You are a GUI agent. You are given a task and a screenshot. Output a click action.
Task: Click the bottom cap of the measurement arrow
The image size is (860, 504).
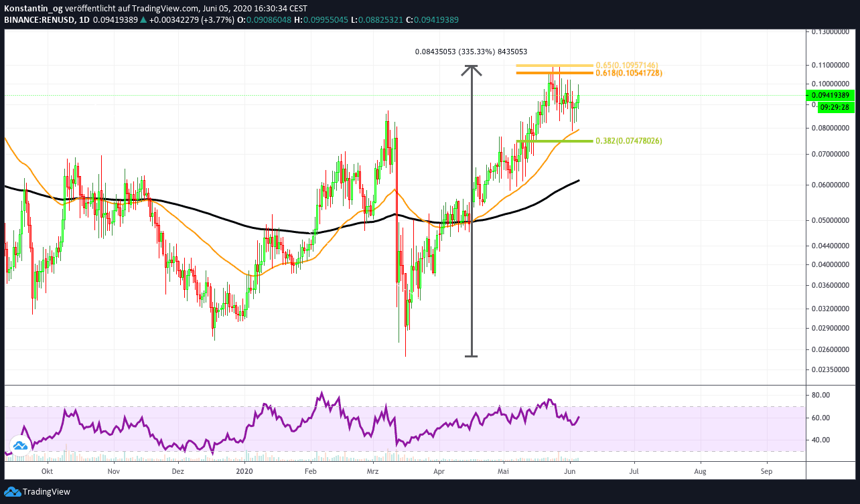tap(472, 356)
